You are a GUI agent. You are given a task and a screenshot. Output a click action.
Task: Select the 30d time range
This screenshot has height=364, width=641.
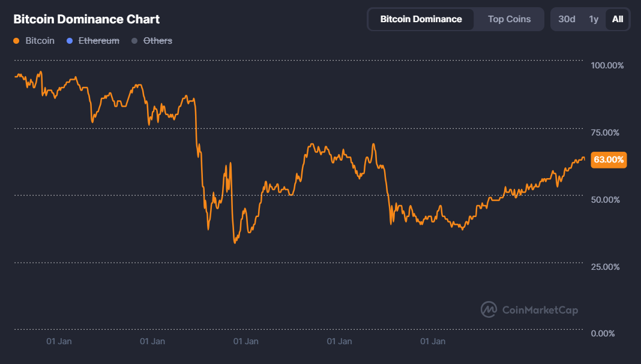point(567,19)
